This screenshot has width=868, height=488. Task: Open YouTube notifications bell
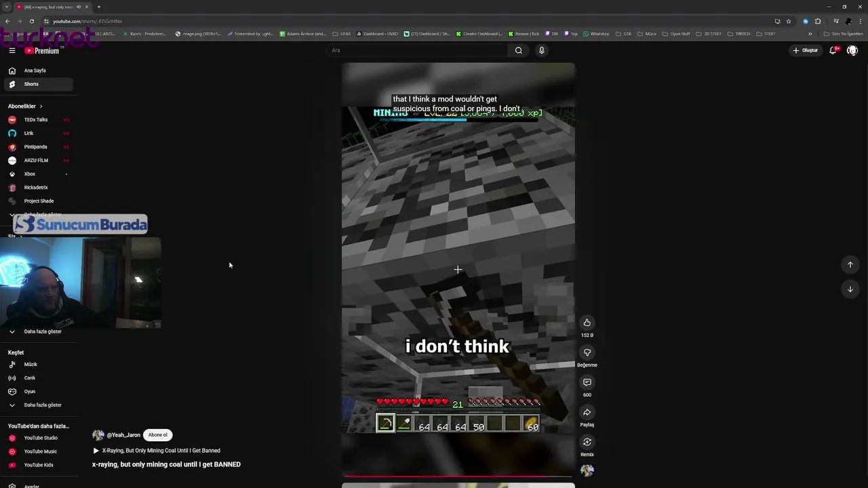click(833, 50)
